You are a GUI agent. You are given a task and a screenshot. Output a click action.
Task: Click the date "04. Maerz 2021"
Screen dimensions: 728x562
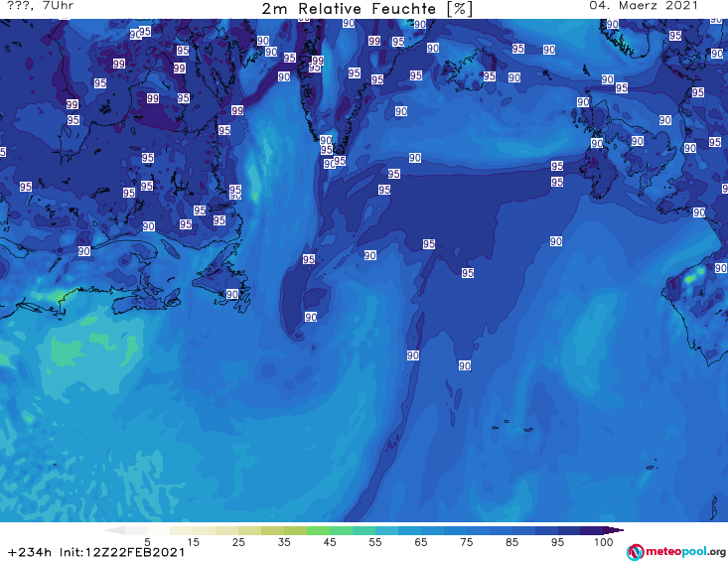tap(644, 6)
